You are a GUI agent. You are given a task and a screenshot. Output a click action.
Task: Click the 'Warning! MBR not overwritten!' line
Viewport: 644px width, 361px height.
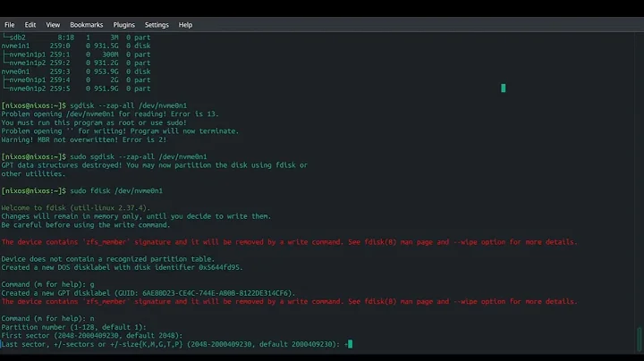click(x=84, y=140)
